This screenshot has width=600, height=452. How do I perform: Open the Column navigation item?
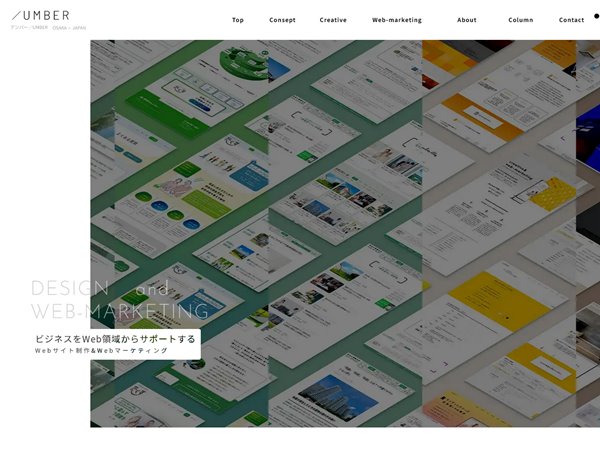tap(520, 20)
